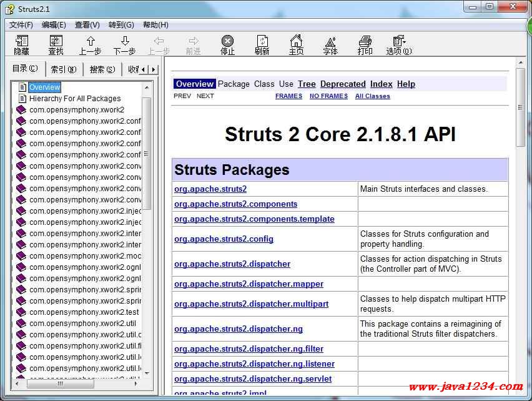This screenshot has width=532, height=401.
Task: Open the 帮助(H) menu
Action: pos(155,25)
